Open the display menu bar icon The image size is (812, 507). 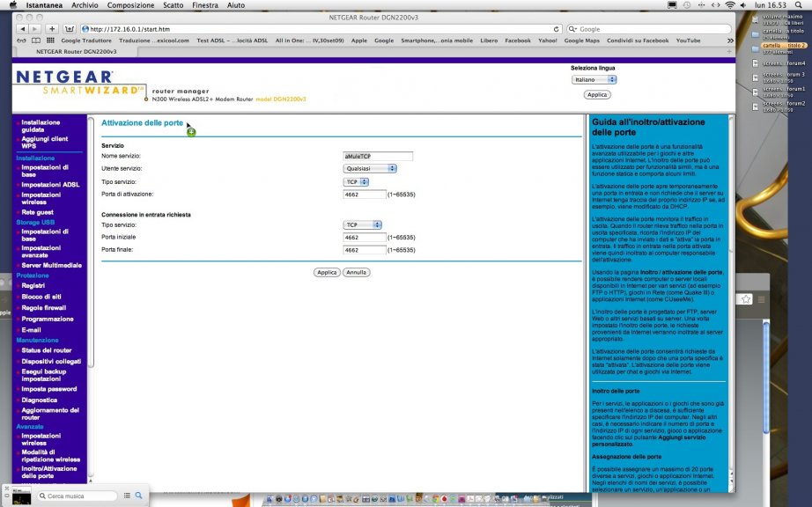(x=672, y=5)
